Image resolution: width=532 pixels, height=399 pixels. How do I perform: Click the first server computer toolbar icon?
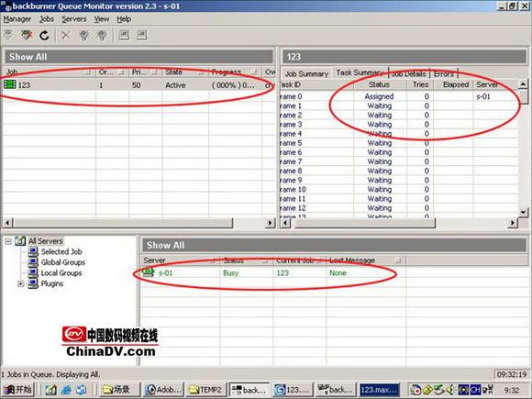click(x=124, y=35)
